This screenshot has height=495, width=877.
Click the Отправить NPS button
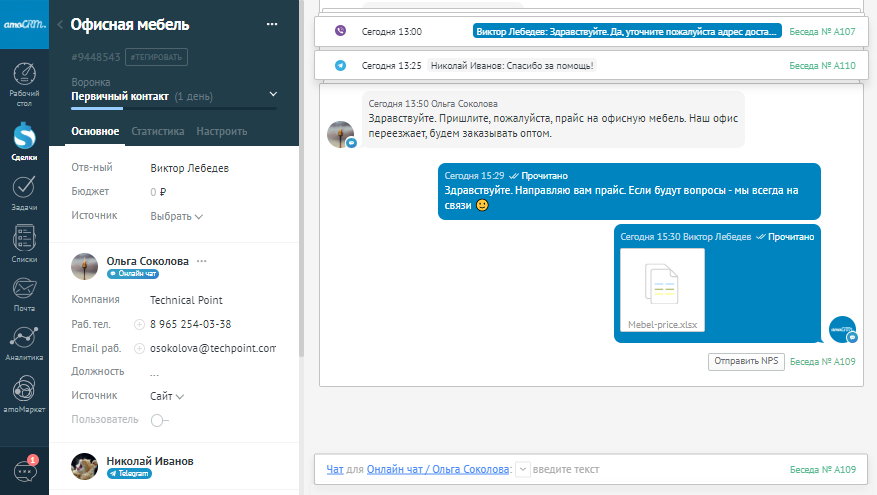[x=745, y=361]
